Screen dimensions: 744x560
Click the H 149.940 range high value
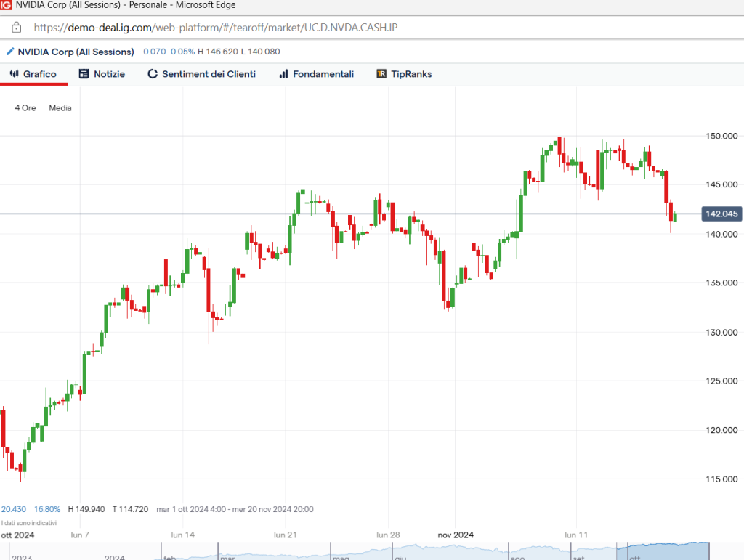[x=86, y=509]
